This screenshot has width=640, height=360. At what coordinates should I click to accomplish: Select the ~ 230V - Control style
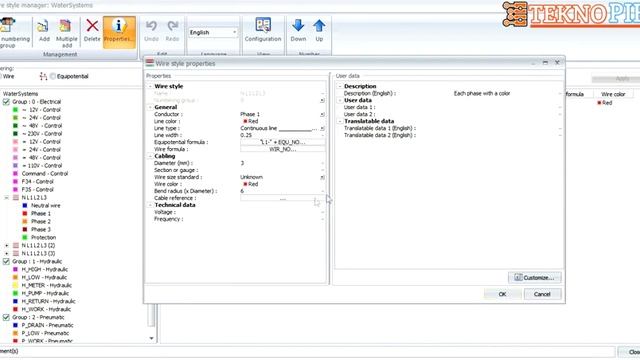point(42,133)
